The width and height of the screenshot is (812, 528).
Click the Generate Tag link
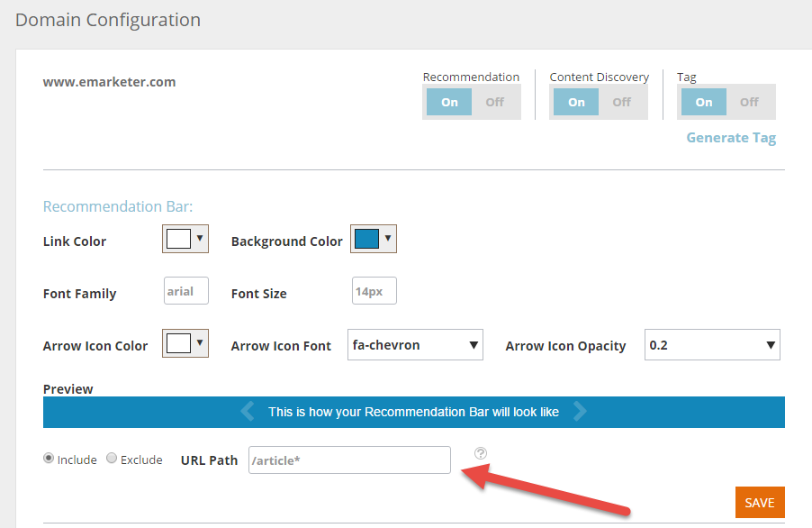[731, 138]
